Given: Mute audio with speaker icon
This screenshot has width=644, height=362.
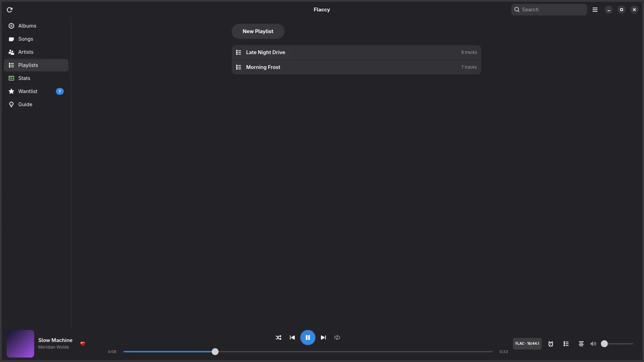Looking at the screenshot, I should [593, 344].
